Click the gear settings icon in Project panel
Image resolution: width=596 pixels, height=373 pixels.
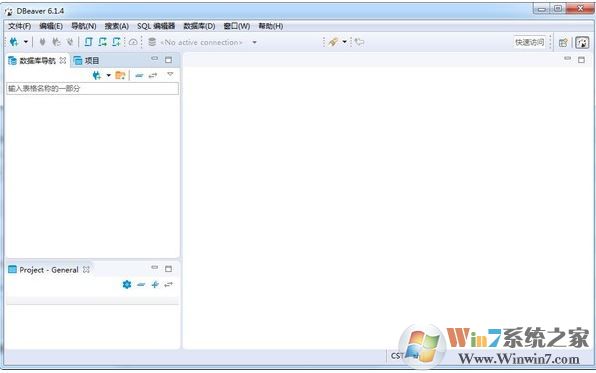[127, 284]
